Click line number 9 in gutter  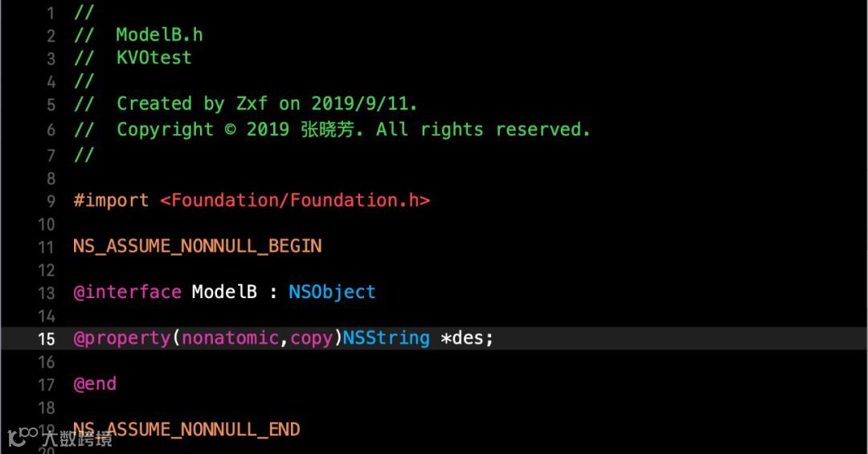(x=51, y=201)
